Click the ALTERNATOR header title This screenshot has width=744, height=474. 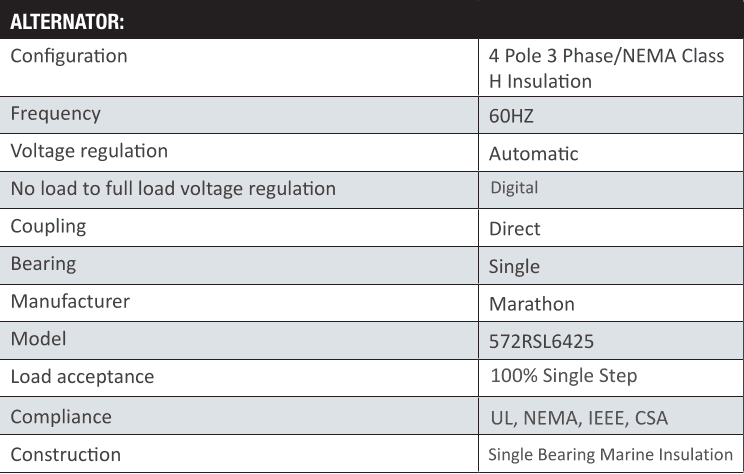point(67,22)
